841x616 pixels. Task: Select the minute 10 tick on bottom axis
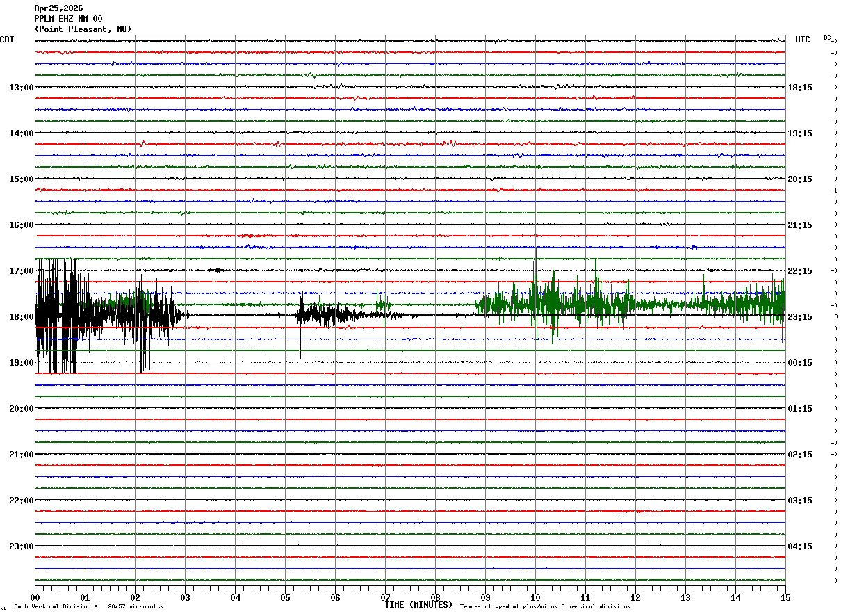535,597
